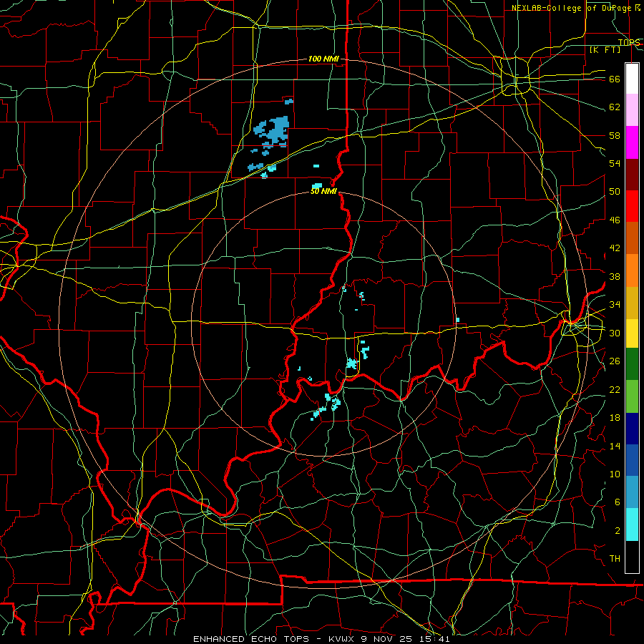The width and height of the screenshot is (644, 644).
Task: Click the '[K FT]' units label
Action: coord(605,49)
